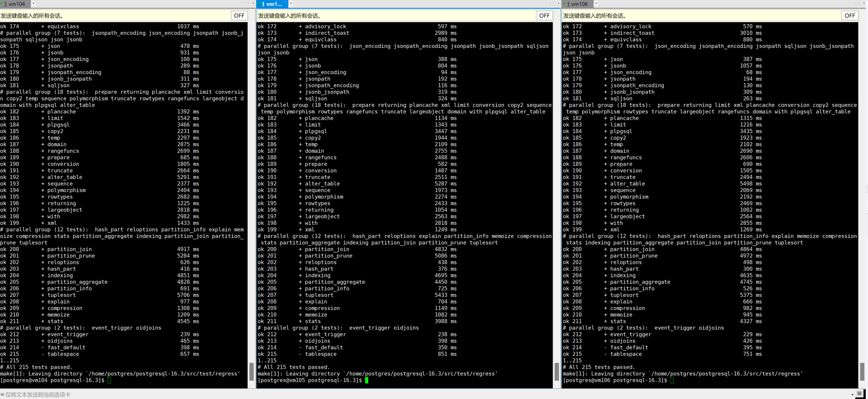Open tab list dropdown of vm106 pane

864,4
